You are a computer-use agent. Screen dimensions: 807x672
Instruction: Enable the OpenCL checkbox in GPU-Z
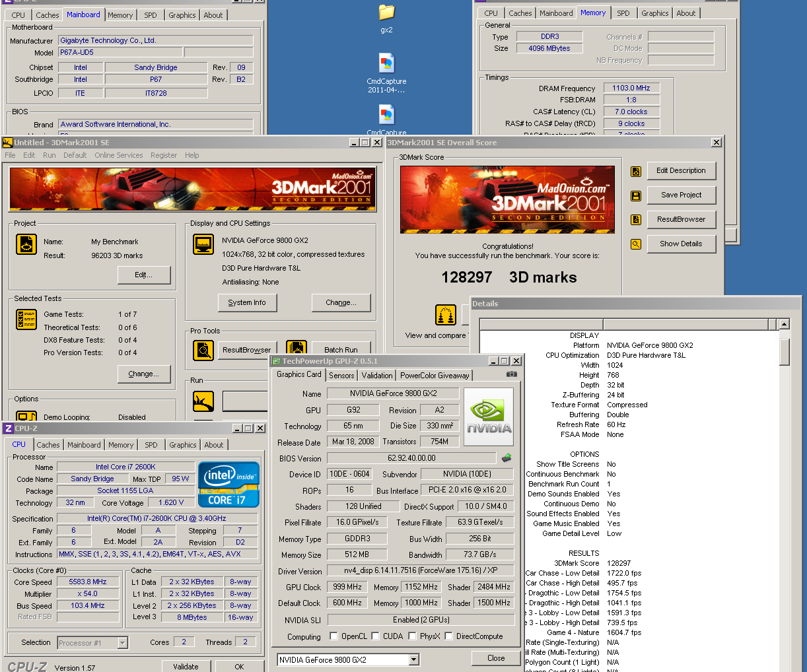[x=335, y=636]
